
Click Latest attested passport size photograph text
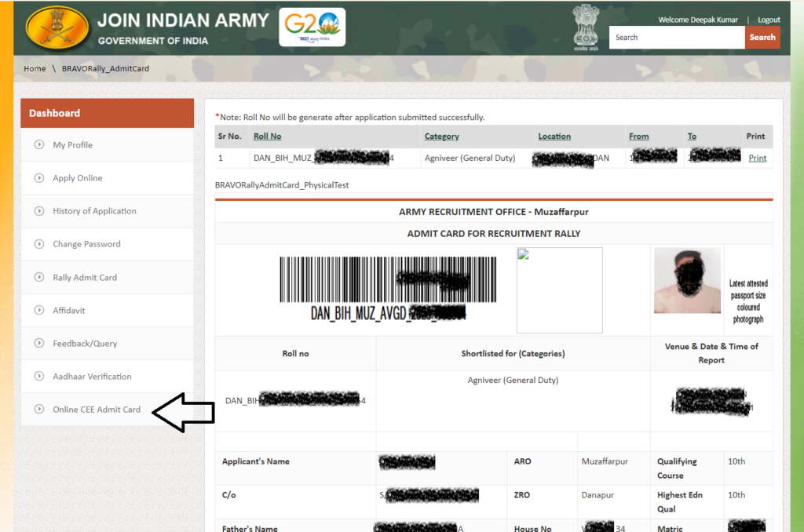748,301
